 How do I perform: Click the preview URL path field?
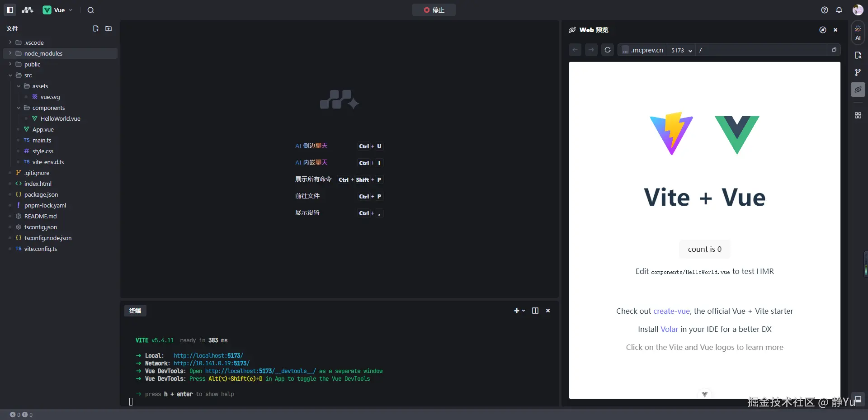tap(762, 50)
